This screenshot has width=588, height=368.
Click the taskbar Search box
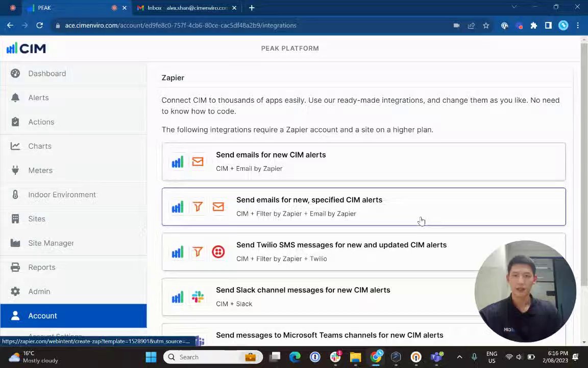[x=213, y=357]
